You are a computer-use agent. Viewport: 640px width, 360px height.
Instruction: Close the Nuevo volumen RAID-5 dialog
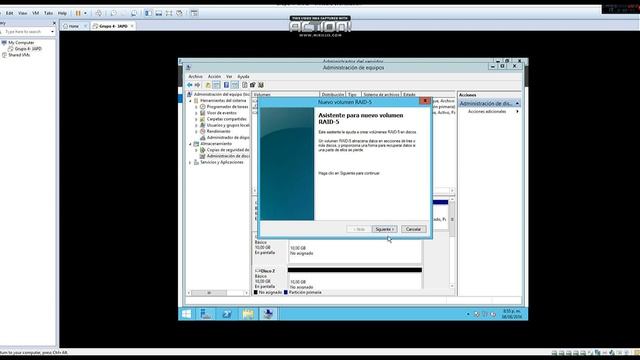click(424, 101)
